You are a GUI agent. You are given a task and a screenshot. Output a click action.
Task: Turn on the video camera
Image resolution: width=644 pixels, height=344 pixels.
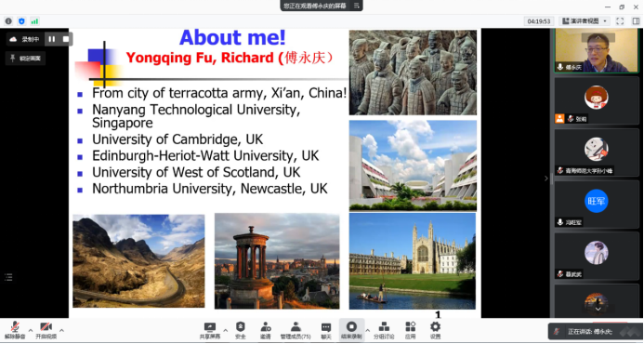[46, 330]
